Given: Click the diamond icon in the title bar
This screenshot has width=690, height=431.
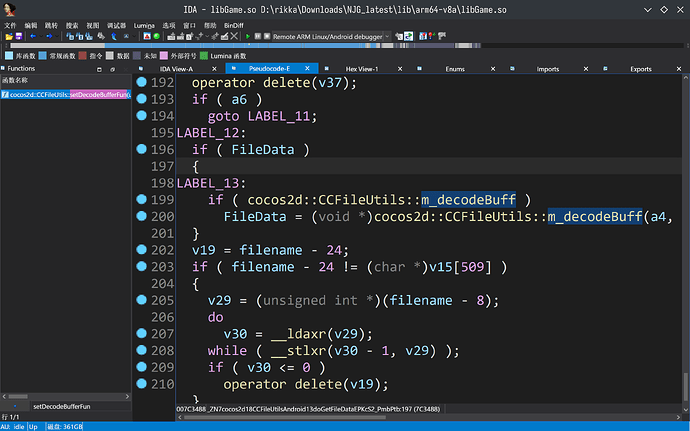Looking at the screenshot, I should click(x=664, y=9).
